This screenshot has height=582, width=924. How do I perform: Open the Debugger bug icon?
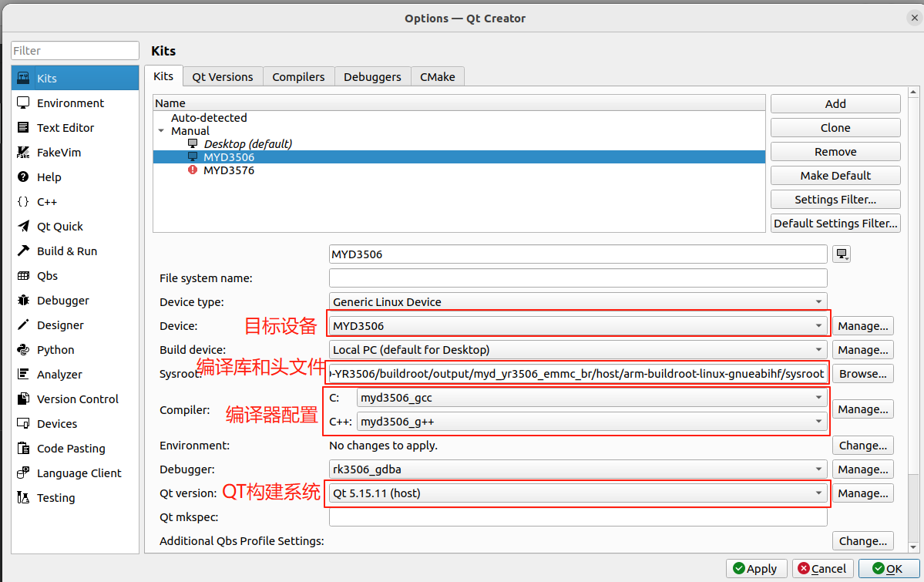coord(23,300)
